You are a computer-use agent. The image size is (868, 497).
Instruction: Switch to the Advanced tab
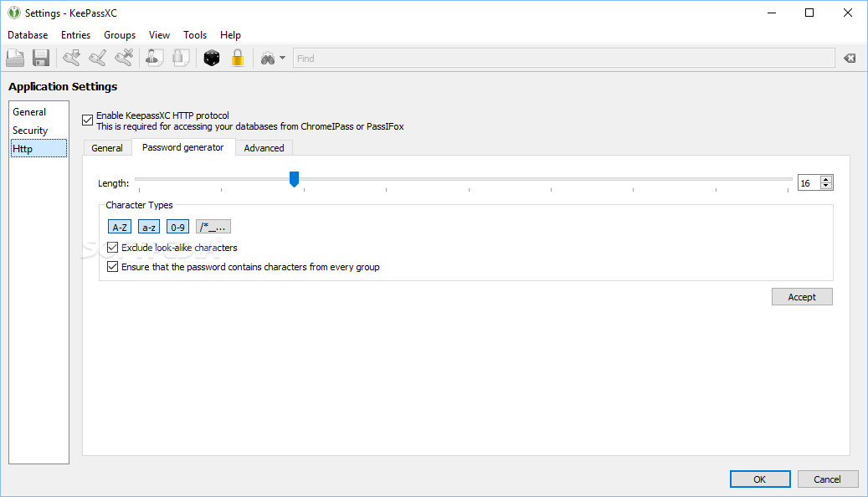[x=264, y=148]
